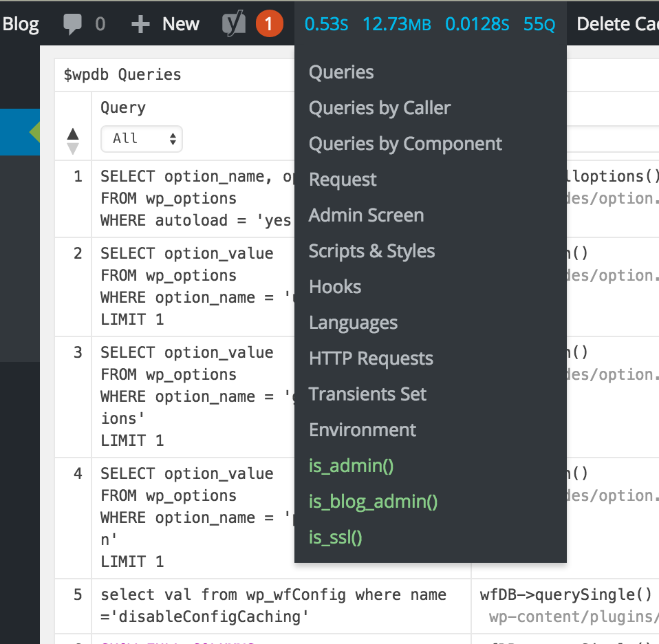Click the is_ssl() conditional
Viewport: 659px width, 644px height.
click(x=336, y=537)
